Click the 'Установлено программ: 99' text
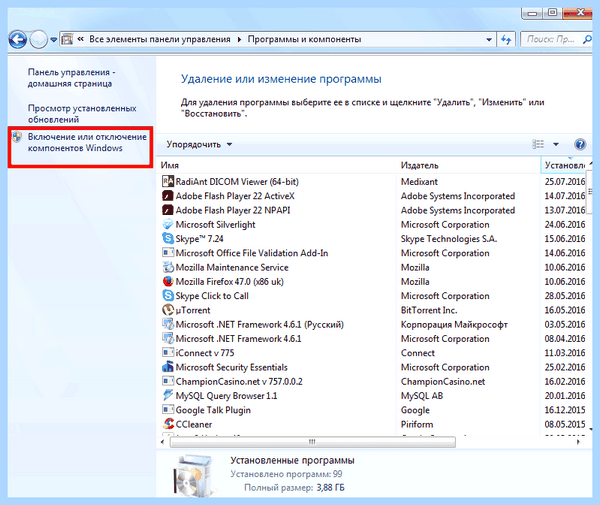This screenshot has height=505, width=600. [x=286, y=474]
